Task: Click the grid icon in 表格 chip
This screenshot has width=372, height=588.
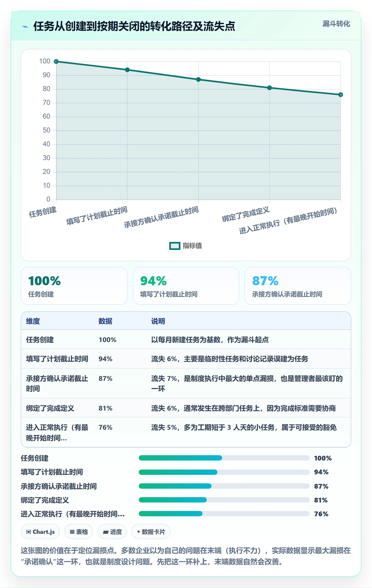Action: pos(72,532)
